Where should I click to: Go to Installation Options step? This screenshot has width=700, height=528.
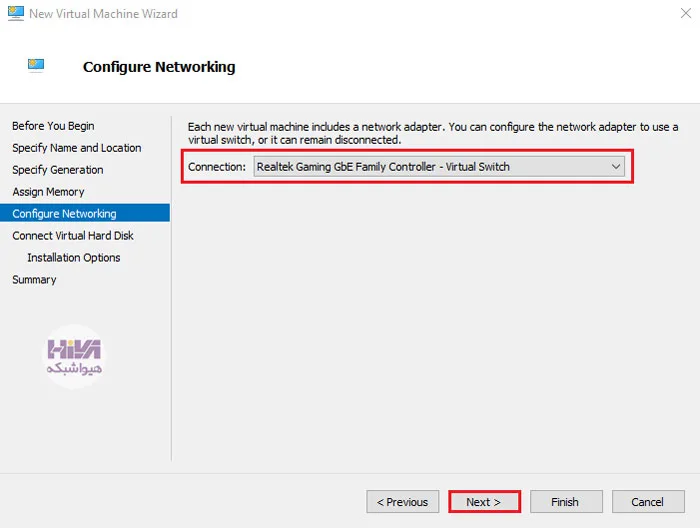click(x=74, y=258)
